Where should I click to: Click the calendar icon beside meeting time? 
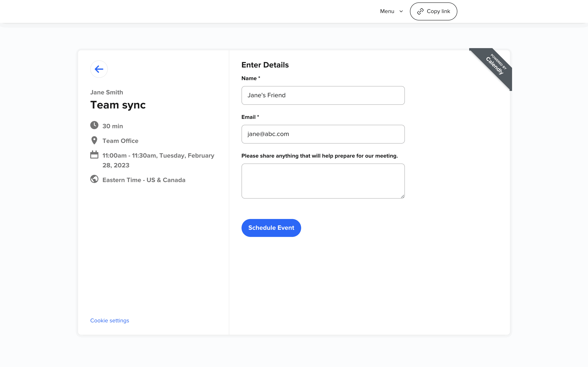coord(94,155)
